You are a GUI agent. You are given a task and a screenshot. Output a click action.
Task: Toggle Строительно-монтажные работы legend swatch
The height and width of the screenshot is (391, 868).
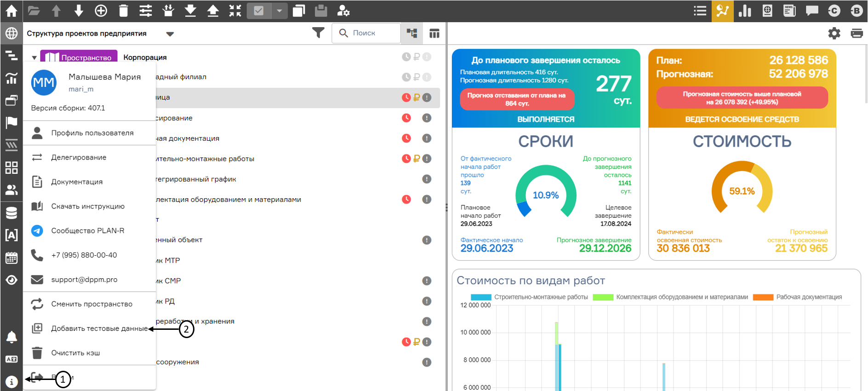pyautogui.click(x=481, y=297)
